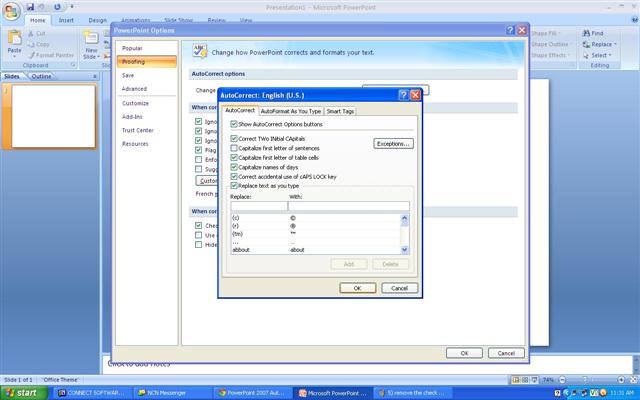Viewport: 640px width, 400px height.
Task: Select the (tm) entry in replacement list
Action: pos(316,234)
